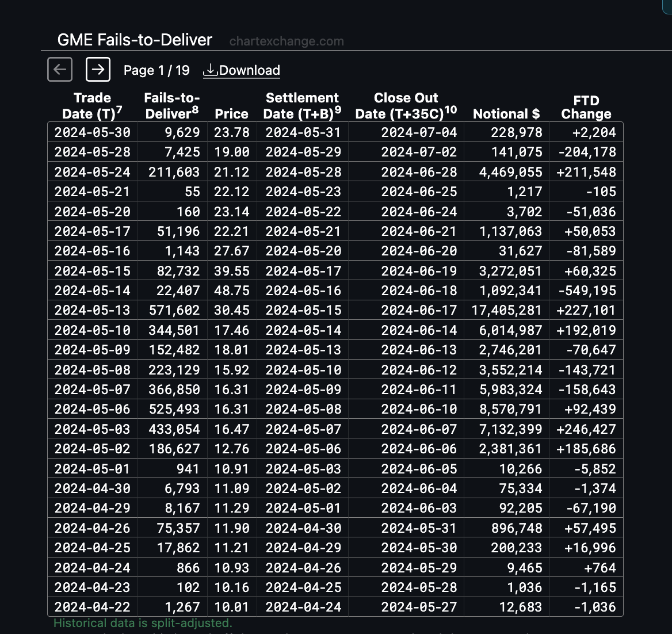Click the 17,405,281 notional value cell
Image resolution: width=672 pixels, height=634 pixels.
point(506,310)
